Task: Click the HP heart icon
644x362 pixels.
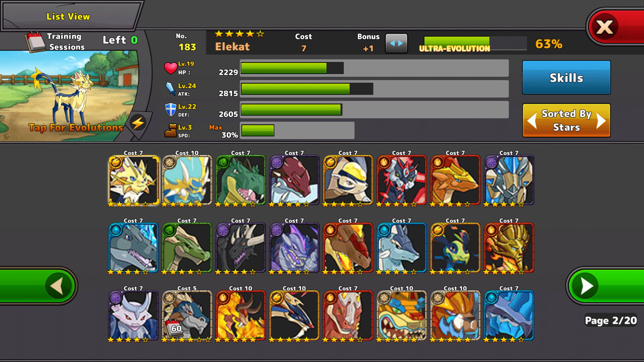Action: click(170, 68)
